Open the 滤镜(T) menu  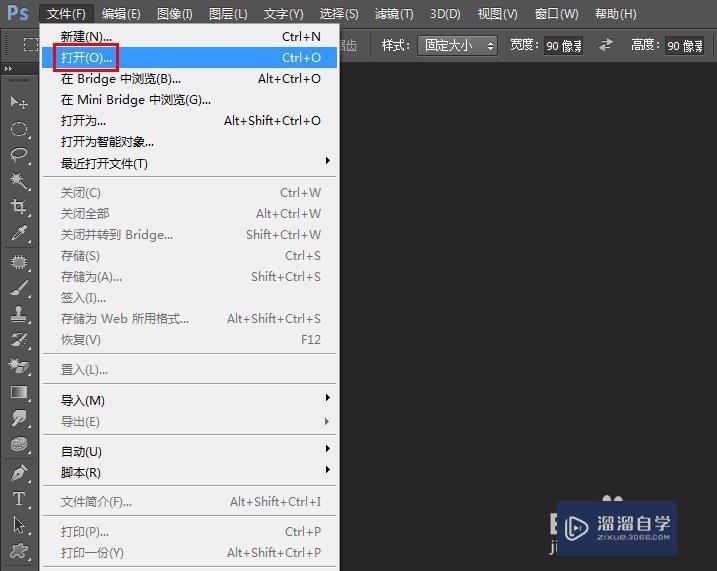(x=394, y=14)
